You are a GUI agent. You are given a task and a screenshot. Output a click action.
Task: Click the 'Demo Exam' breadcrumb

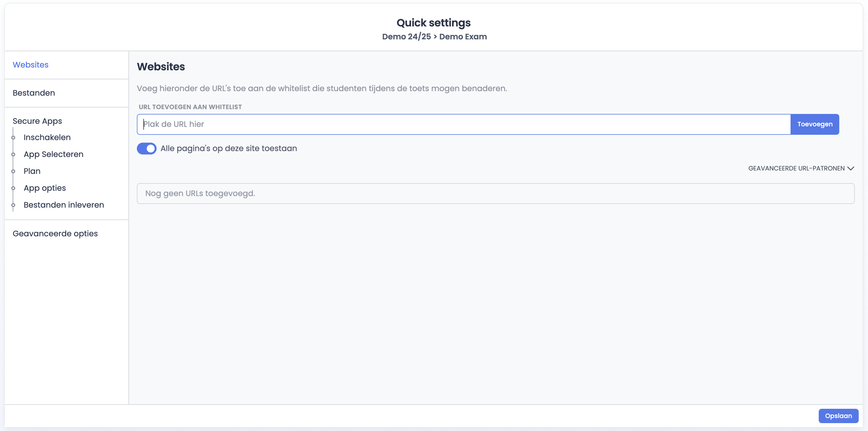click(x=463, y=37)
